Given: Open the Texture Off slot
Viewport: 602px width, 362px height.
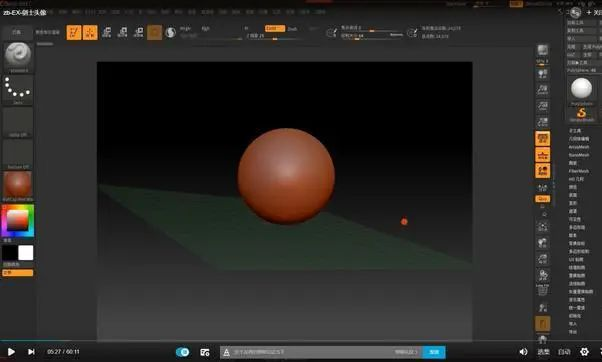Looking at the screenshot, I should pyautogui.click(x=18, y=154).
